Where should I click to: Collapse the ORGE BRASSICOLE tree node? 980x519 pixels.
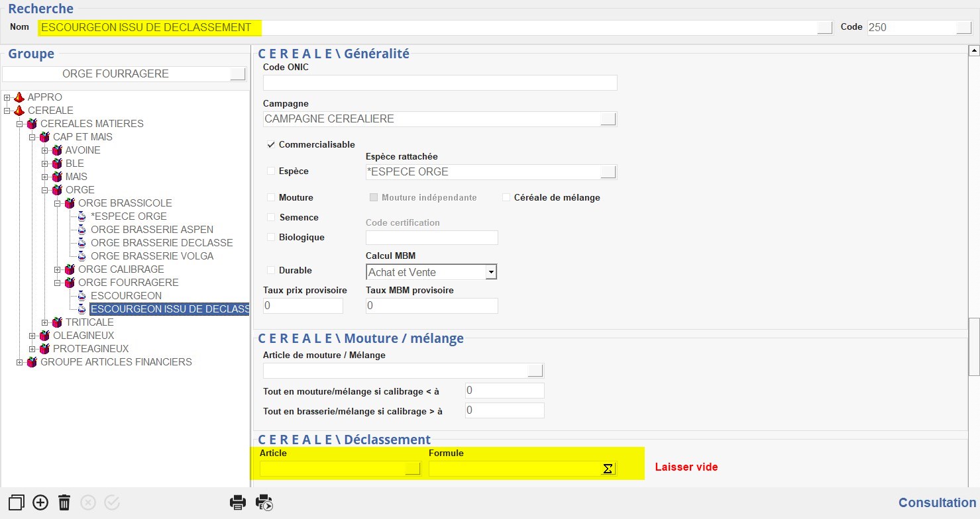click(x=58, y=203)
